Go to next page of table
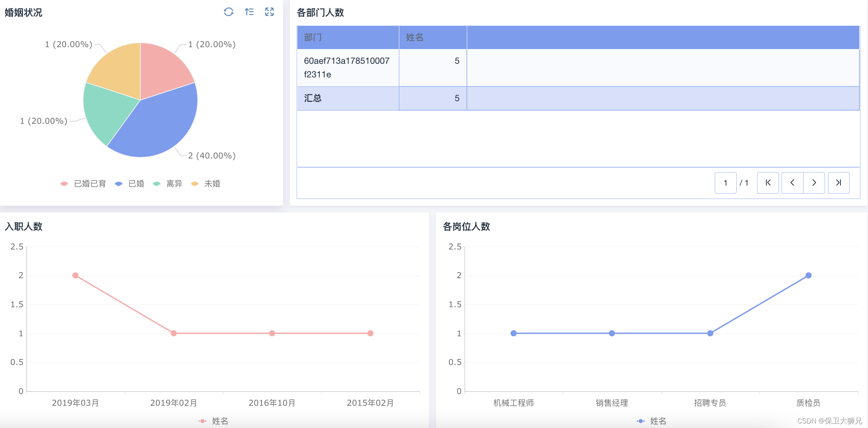868x428 pixels. click(x=814, y=183)
